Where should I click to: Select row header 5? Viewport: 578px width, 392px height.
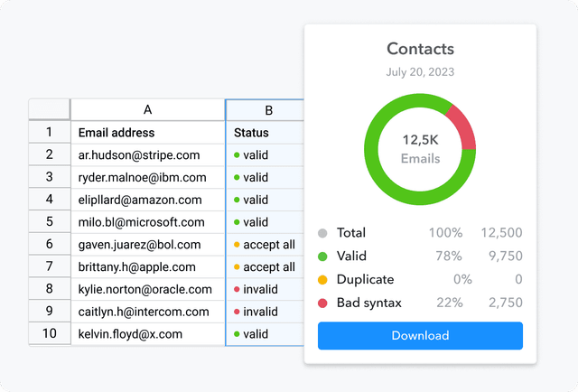[50, 221]
